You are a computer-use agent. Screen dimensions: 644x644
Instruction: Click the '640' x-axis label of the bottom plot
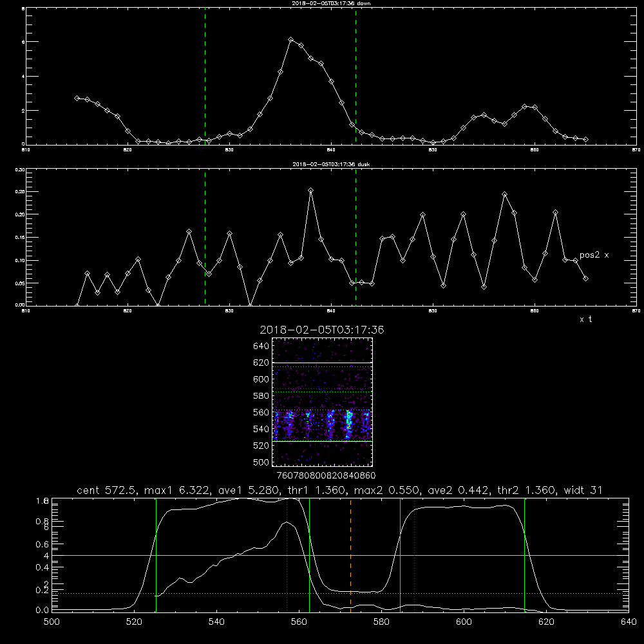(x=629, y=621)
